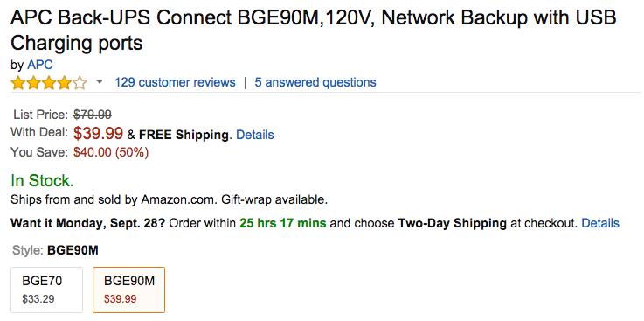Click the fourth gold rating star
The width and height of the screenshot is (644, 321).
(64, 83)
